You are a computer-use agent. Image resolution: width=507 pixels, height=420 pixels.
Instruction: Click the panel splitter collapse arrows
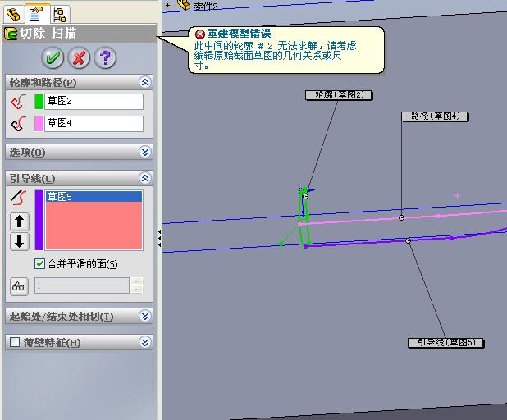coord(159,239)
